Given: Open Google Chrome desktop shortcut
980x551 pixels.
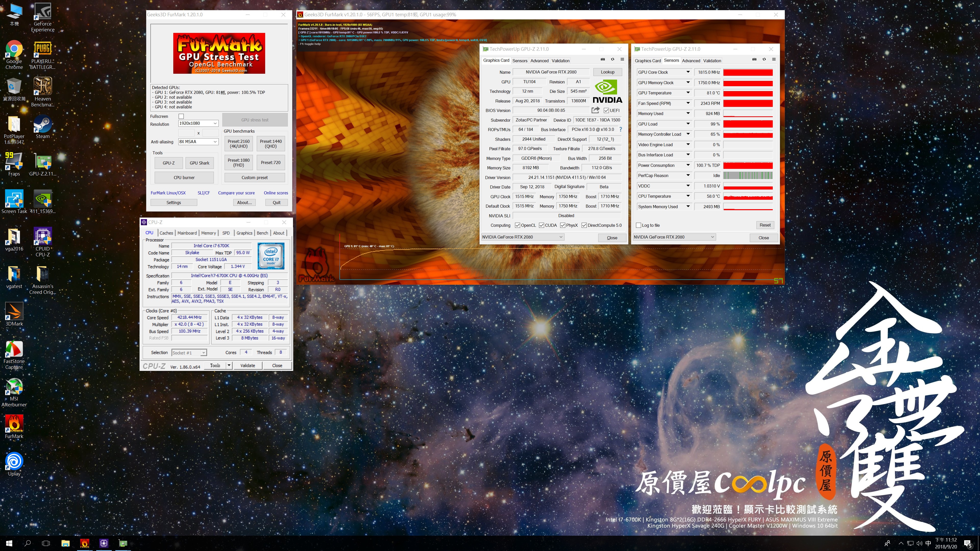Looking at the screenshot, I should click(14, 54).
